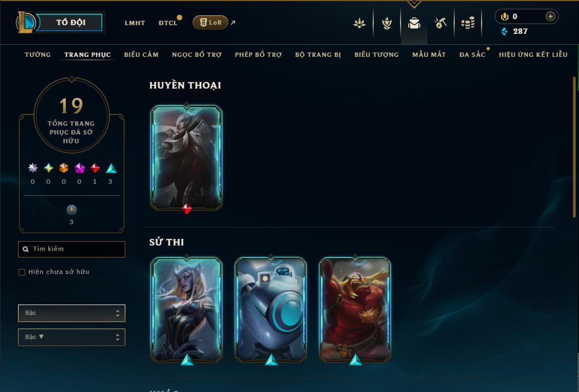Click the Mythic red gem tier icon

(95, 168)
